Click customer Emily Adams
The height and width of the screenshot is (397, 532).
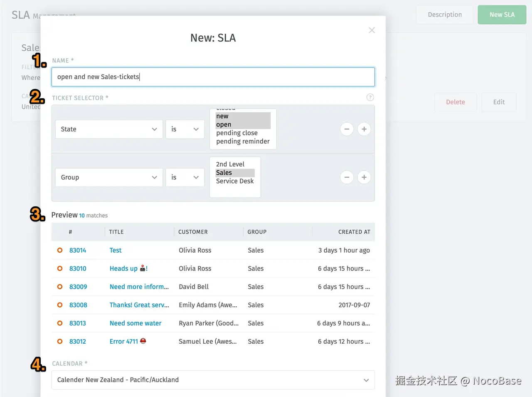[208, 305]
